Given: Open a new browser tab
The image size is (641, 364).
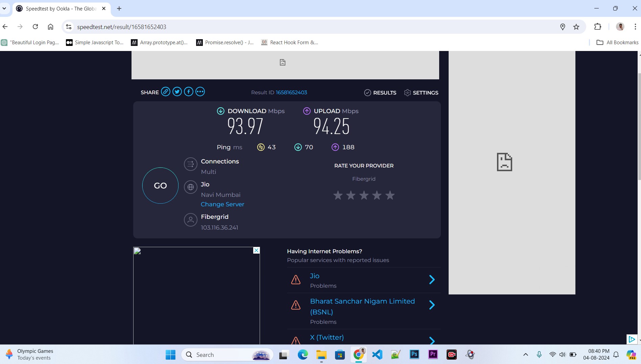Looking at the screenshot, I should [119, 8].
